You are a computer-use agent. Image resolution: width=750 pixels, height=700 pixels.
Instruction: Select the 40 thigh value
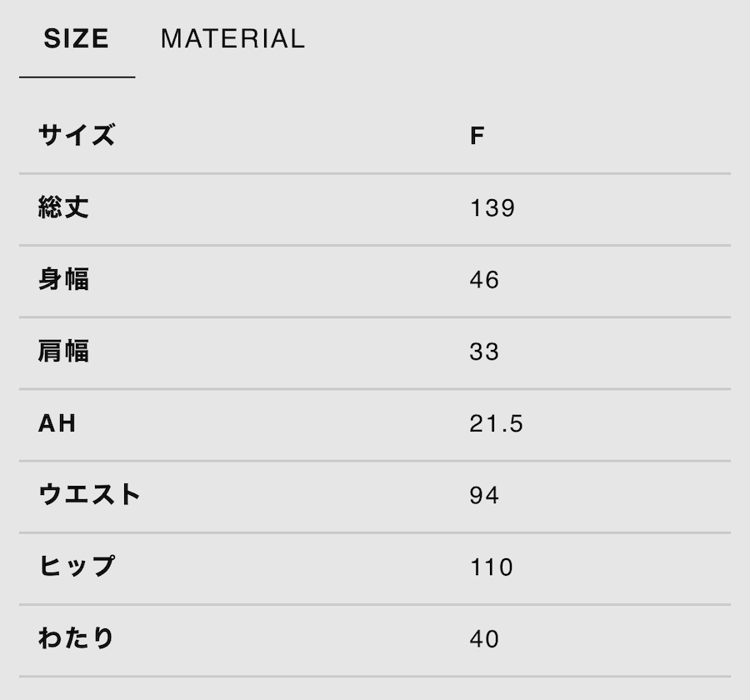(x=484, y=638)
